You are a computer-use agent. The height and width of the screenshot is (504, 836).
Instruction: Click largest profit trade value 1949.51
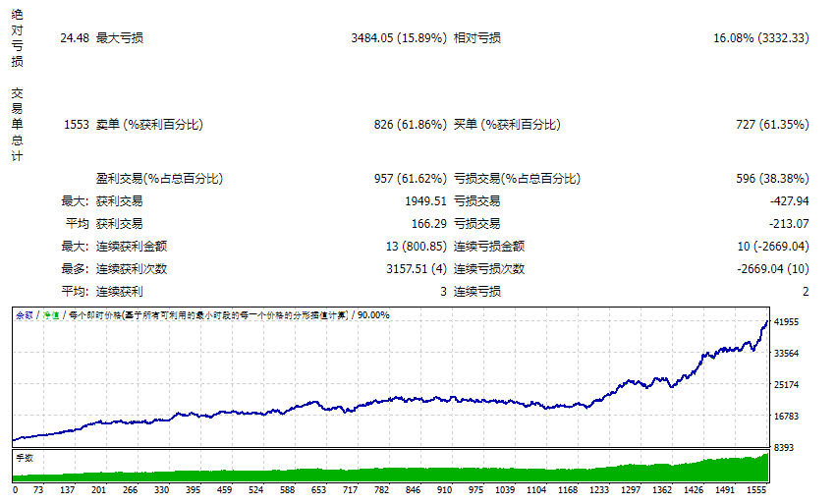tap(425, 201)
